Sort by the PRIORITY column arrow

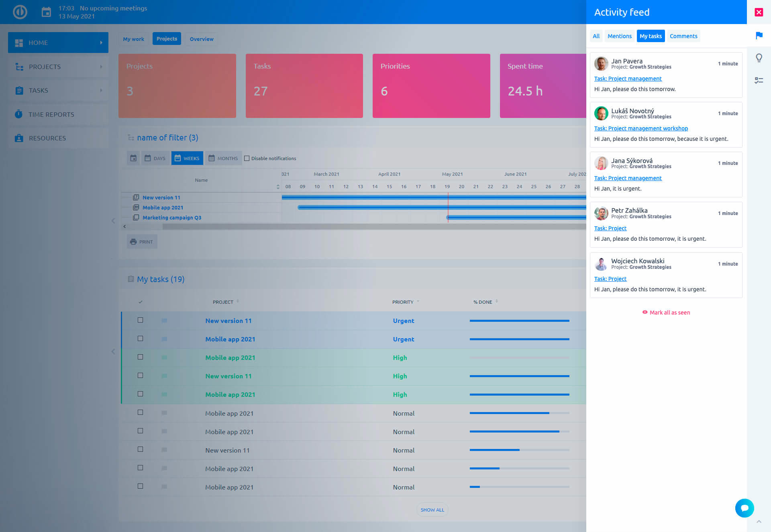tap(418, 301)
